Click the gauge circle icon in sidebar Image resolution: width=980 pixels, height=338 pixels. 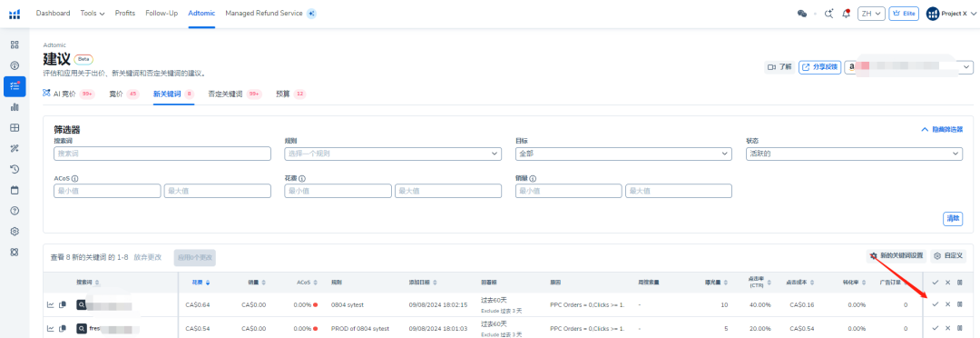click(x=15, y=65)
